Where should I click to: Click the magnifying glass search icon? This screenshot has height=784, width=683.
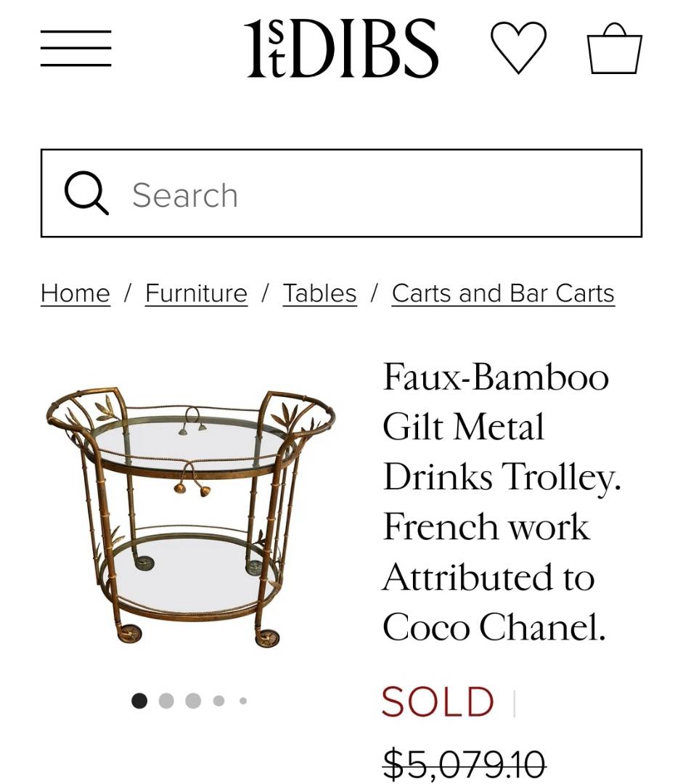pyautogui.click(x=86, y=195)
